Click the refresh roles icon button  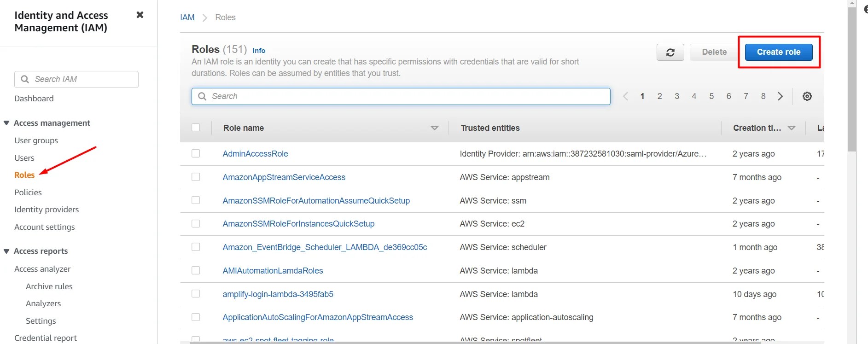coord(670,52)
